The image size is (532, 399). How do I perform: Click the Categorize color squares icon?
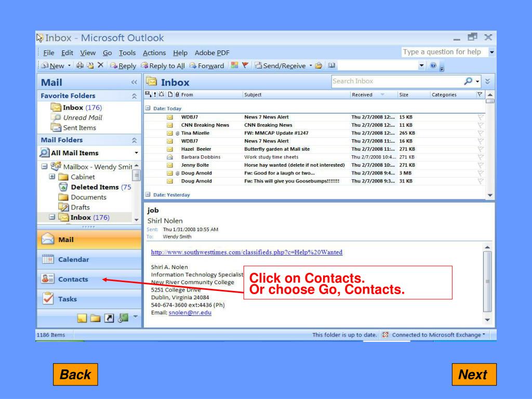(234, 65)
